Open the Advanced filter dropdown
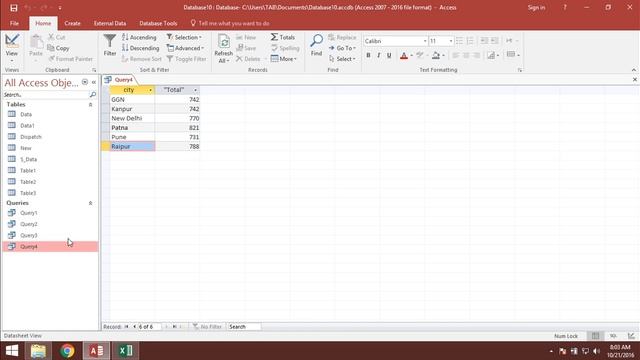The image size is (640, 360). tap(185, 48)
